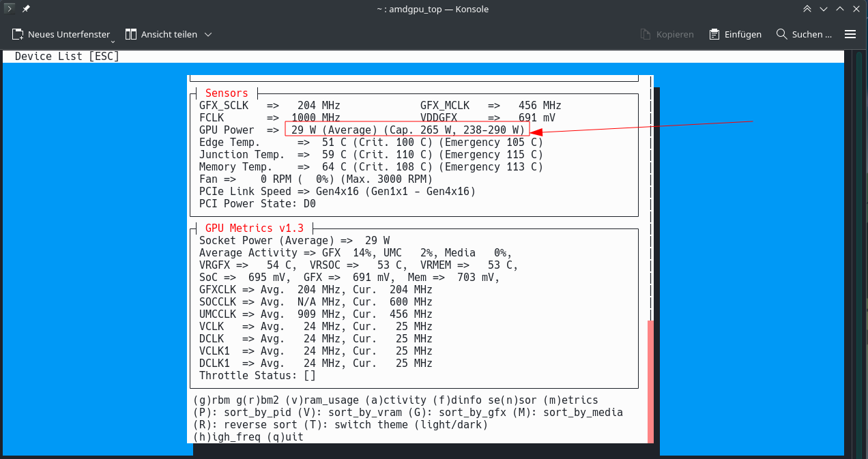Click the Junction Temp. 59 C line
Image resolution: width=868 pixels, height=459 pixels.
click(x=371, y=155)
